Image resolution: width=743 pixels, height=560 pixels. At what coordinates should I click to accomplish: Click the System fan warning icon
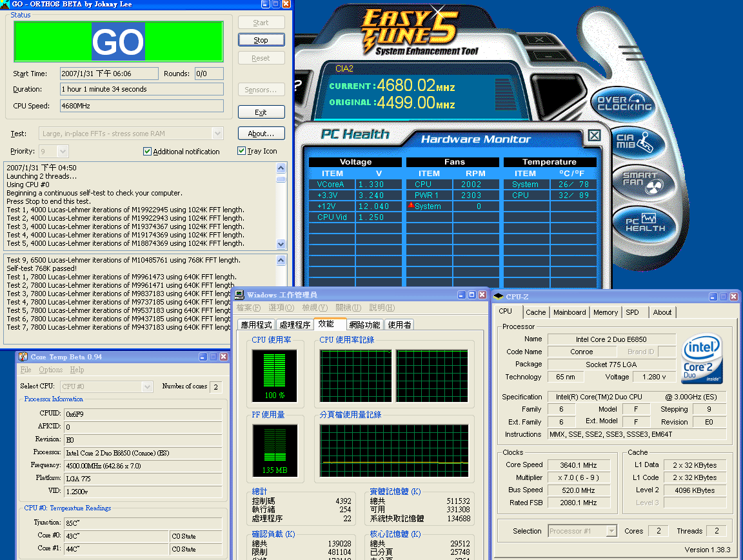411,205
